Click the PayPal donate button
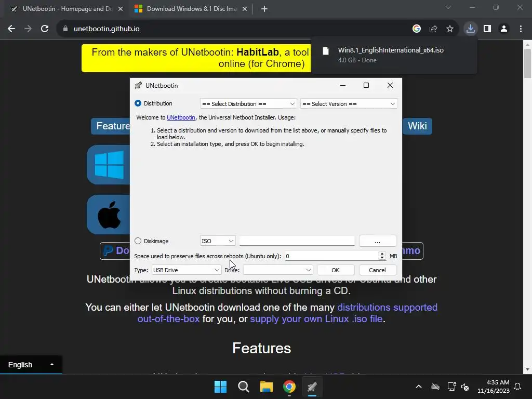This screenshot has width=532, height=399. pyautogui.click(x=115, y=251)
